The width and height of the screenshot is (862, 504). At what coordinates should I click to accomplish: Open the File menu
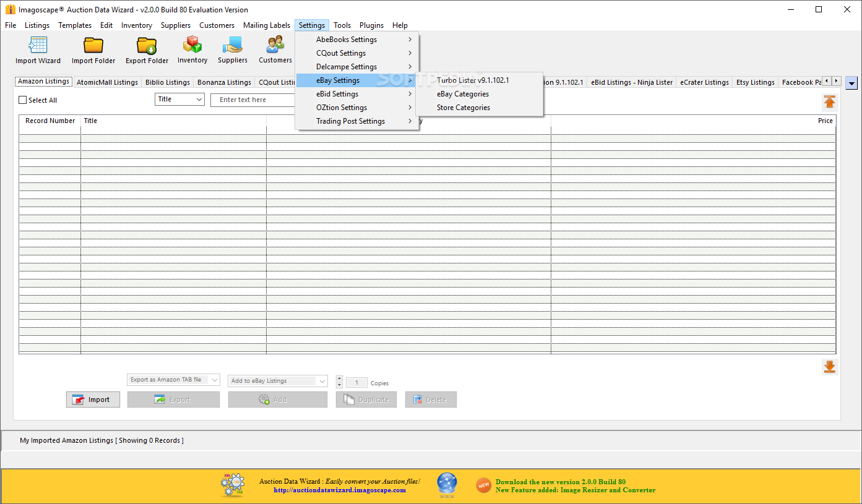(11, 25)
